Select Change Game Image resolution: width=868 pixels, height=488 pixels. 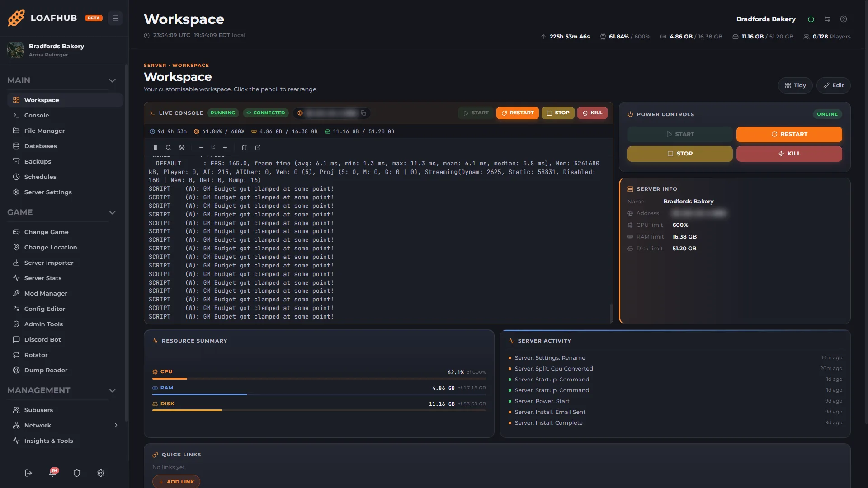tap(65, 232)
